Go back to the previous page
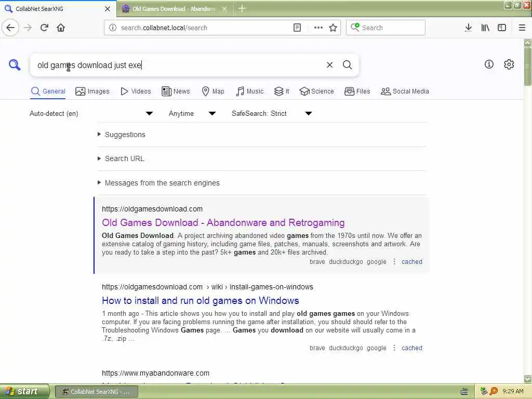532x399 pixels. tap(10, 28)
